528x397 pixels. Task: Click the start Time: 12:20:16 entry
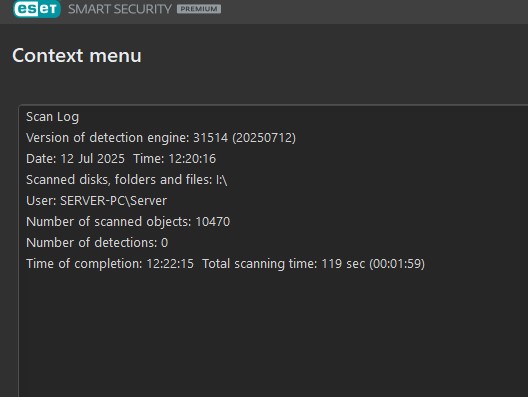point(174,159)
